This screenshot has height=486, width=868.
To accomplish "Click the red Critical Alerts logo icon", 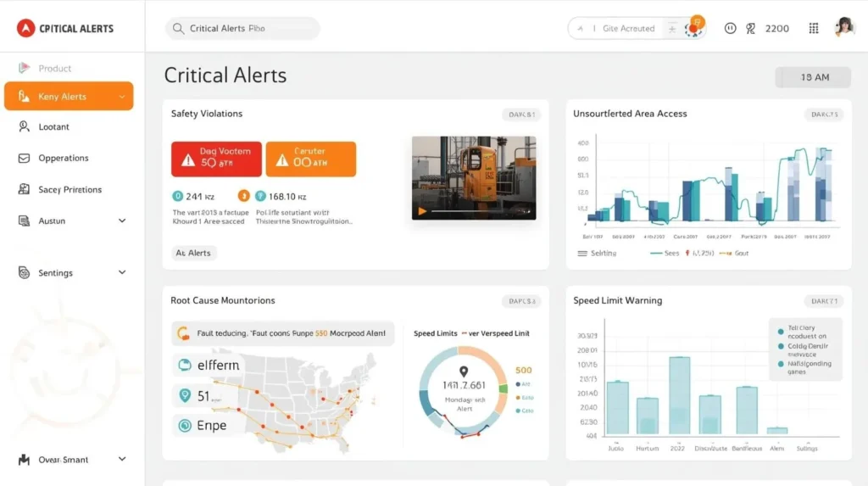I will click(25, 28).
